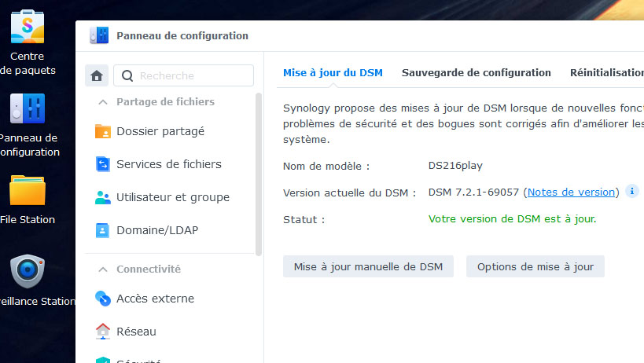Click the search magnifier icon
The image size is (644, 363).
[127, 76]
